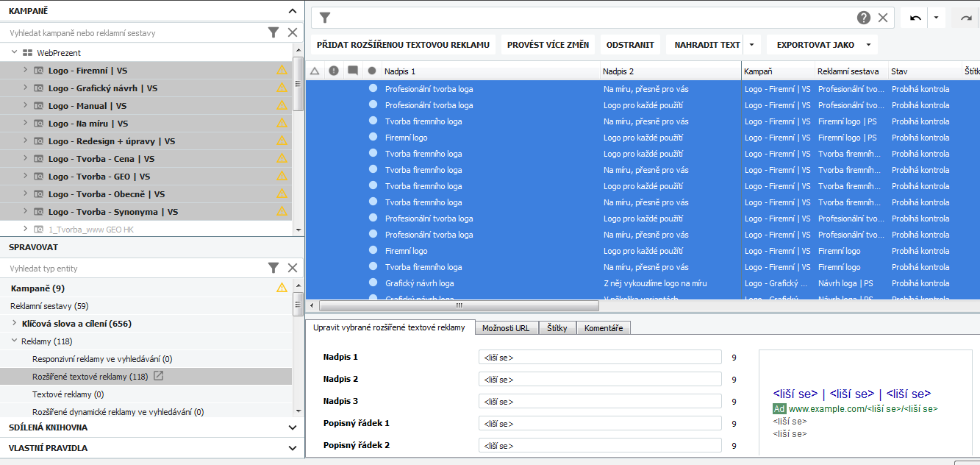This screenshot has height=465, width=980.
Task: Click warning icon beside Logo - Tvorba - Cena | VS
Action: (282, 158)
